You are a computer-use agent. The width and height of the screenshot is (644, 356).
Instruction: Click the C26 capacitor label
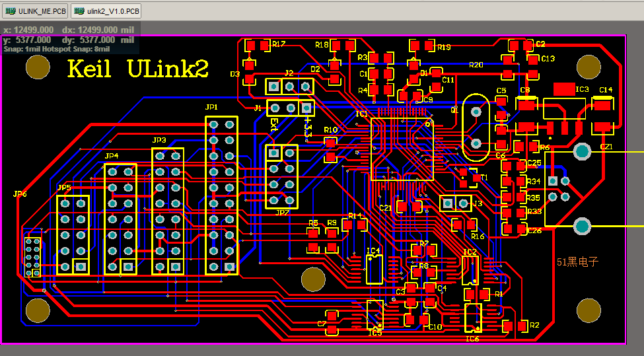[x=534, y=231]
